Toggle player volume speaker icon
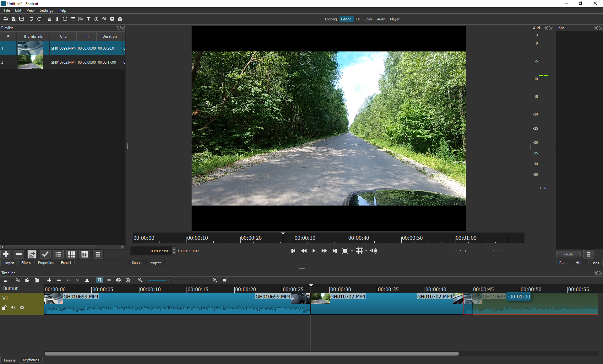Viewport: 603px width, 364px height. coord(373,251)
